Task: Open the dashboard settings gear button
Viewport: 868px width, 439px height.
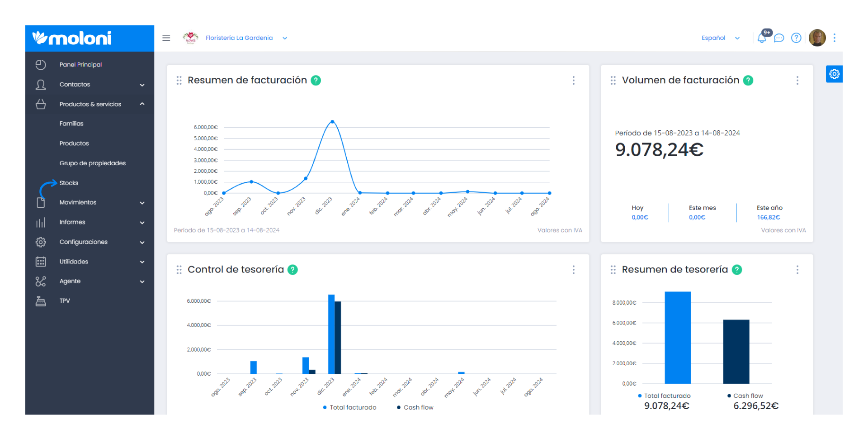Action: tap(834, 74)
